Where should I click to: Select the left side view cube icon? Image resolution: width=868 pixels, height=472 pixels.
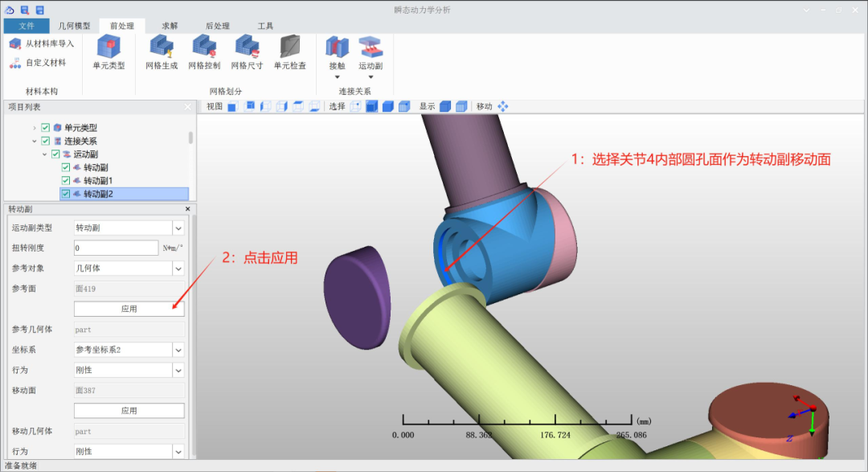pyautogui.click(x=266, y=106)
